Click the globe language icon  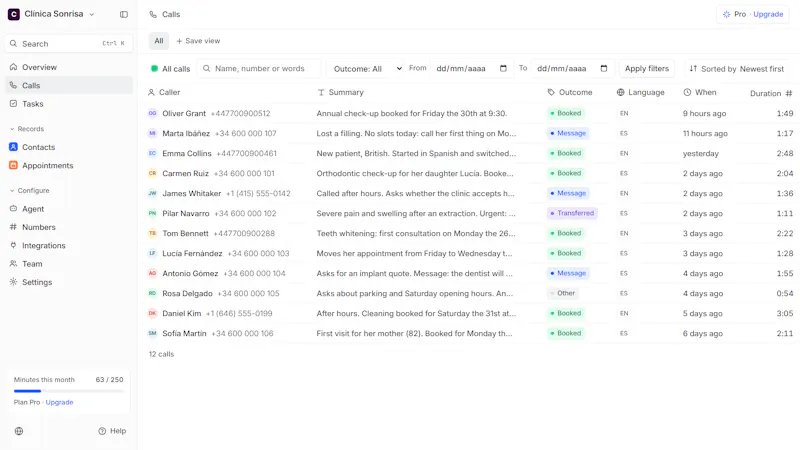click(19, 431)
